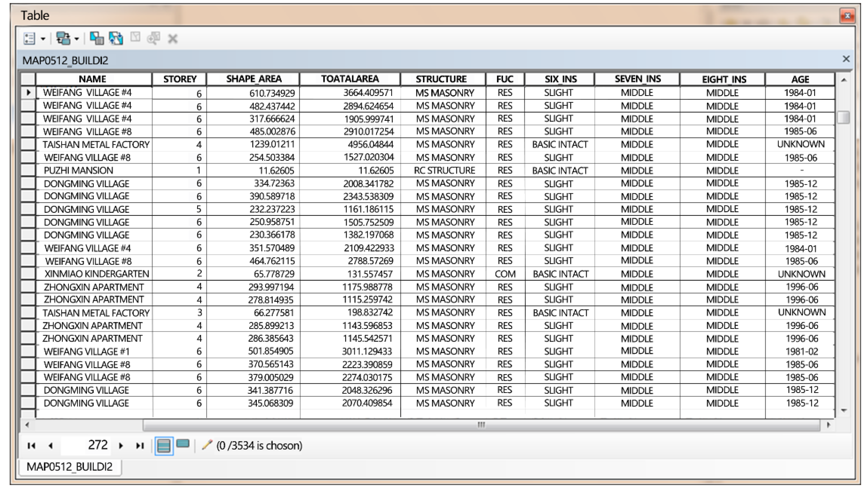The height and width of the screenshot is (495, 868).
Task: Go to the previous record
Action: 51,446
